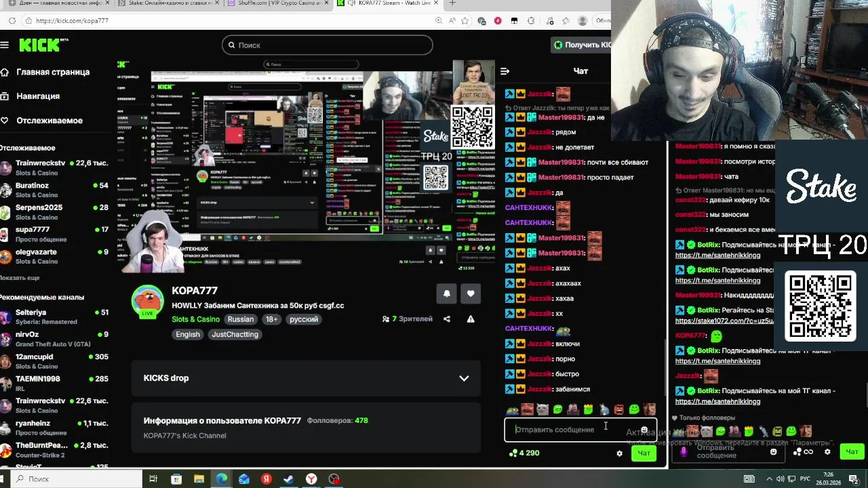This screenshot has width=868, height=488.
Task: Click the KOPA777 channel avatar with LIVE badge
Action: coord(147,302)
